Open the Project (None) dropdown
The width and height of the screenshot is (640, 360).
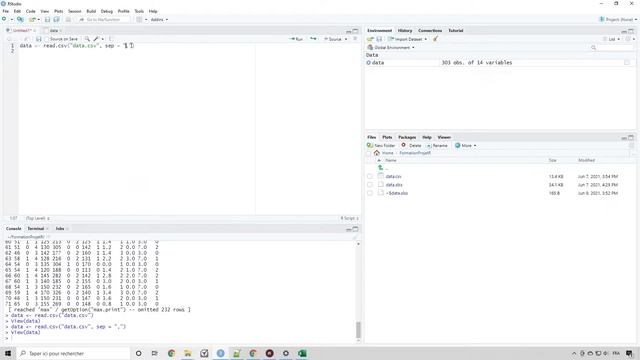click(x=617, y=19)
